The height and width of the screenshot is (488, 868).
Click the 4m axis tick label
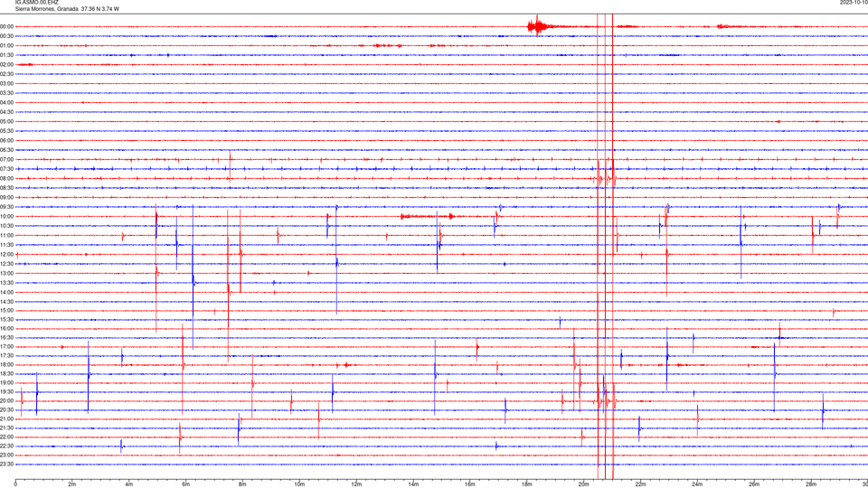click(x=129, y=484)
